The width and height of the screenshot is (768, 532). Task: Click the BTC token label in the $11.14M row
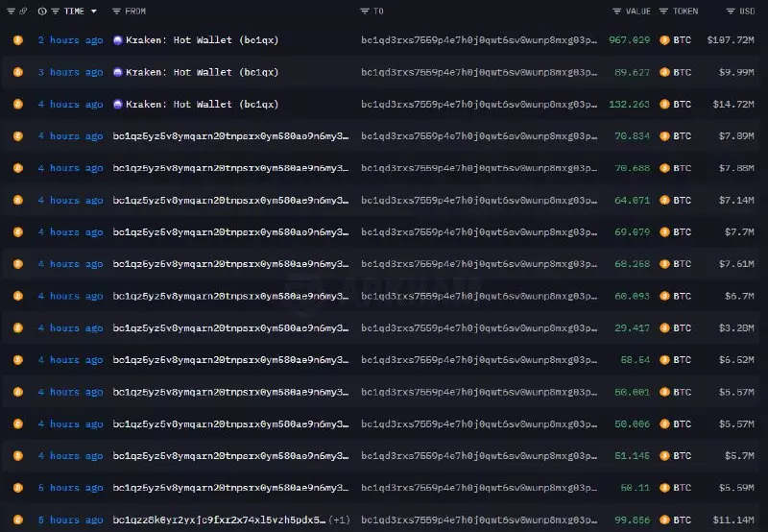682,520
